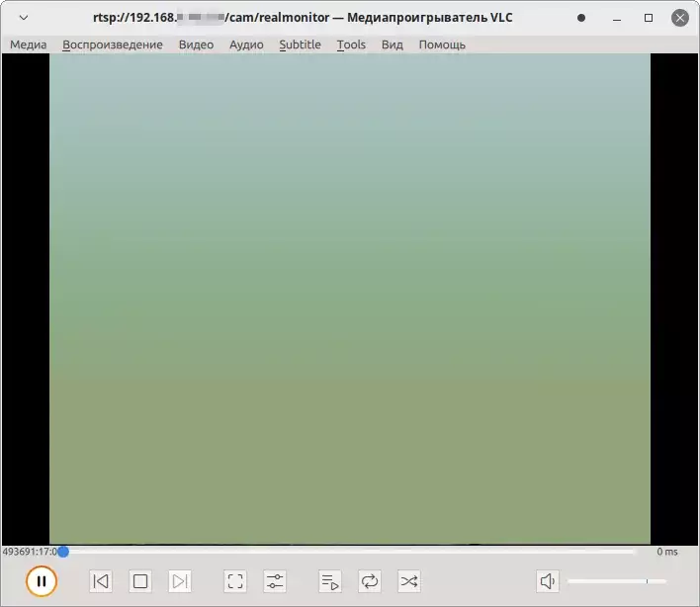The height and width of the screenshot is (607, 700).
Task: Maximize the VLC window
Action: click(x=649, y=18)
